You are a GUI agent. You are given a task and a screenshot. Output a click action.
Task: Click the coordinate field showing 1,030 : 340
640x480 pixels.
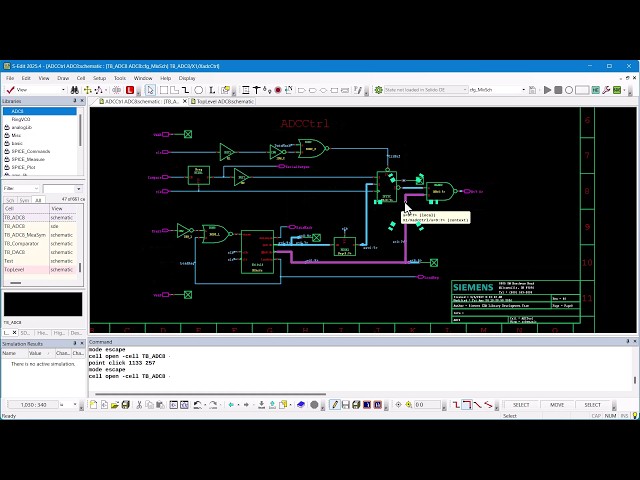pos(33,404)
